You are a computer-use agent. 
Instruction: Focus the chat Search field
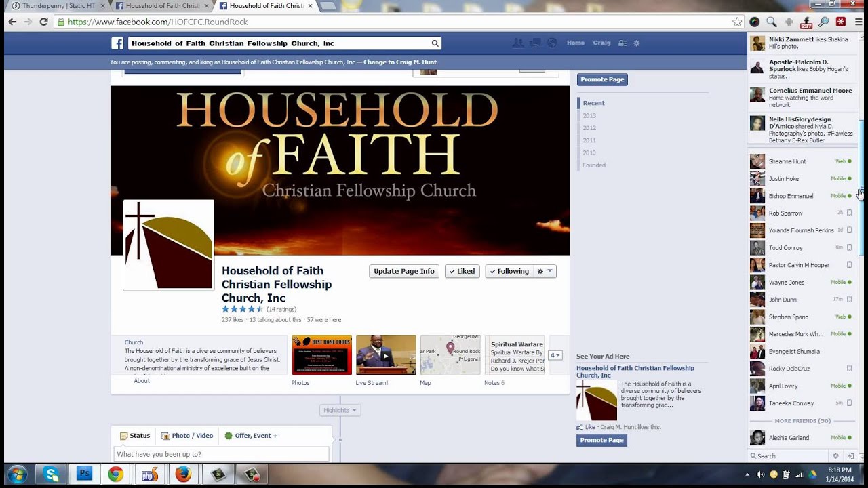(x=789, y=456)
